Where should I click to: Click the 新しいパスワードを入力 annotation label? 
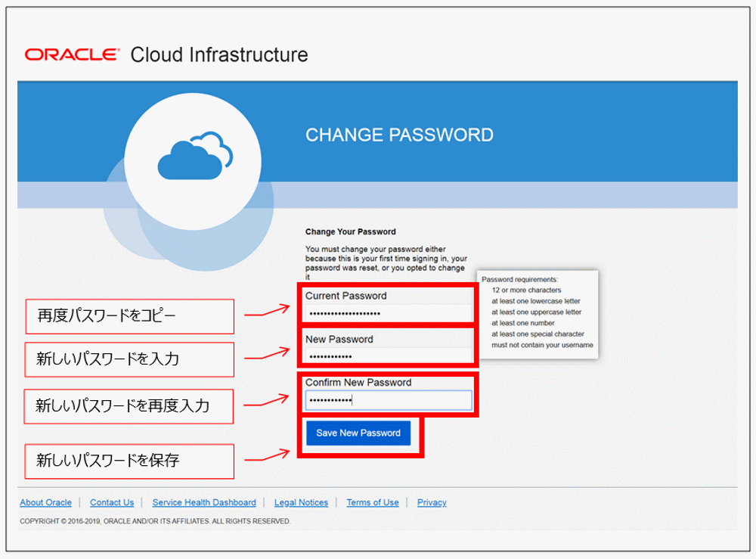coord(129,359)
